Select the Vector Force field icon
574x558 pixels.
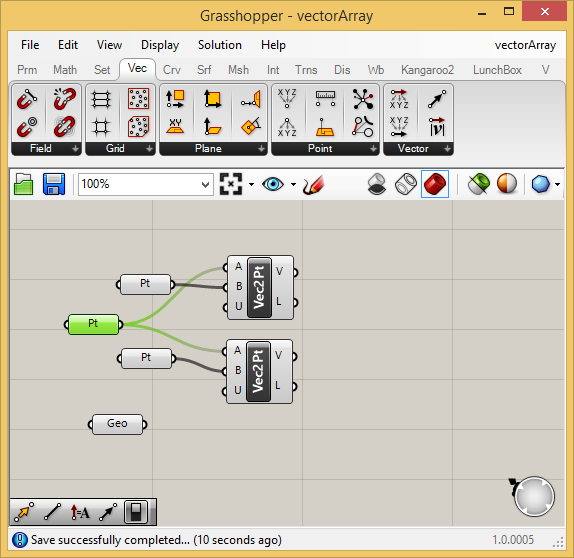(64, 98)
